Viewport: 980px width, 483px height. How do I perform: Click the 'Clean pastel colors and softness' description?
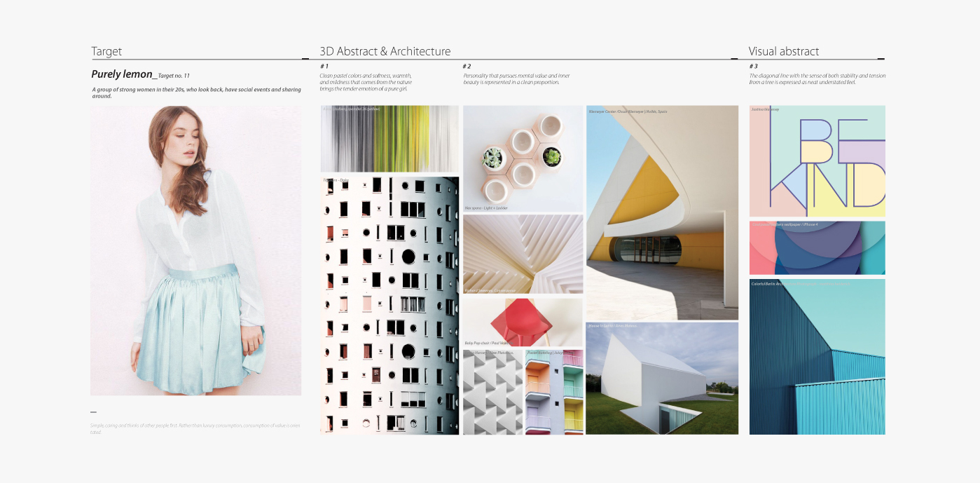pyautogui.click(x=366, y=83)
